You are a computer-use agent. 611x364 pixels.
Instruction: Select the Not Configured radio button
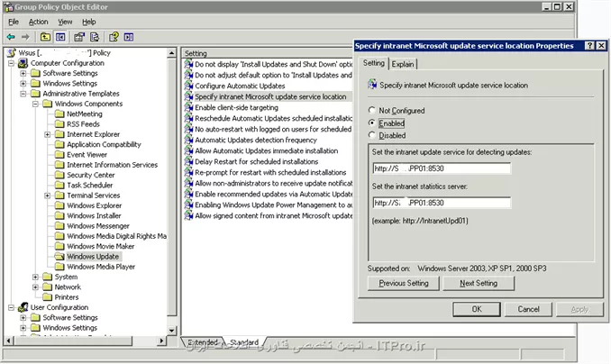(373, 108)
